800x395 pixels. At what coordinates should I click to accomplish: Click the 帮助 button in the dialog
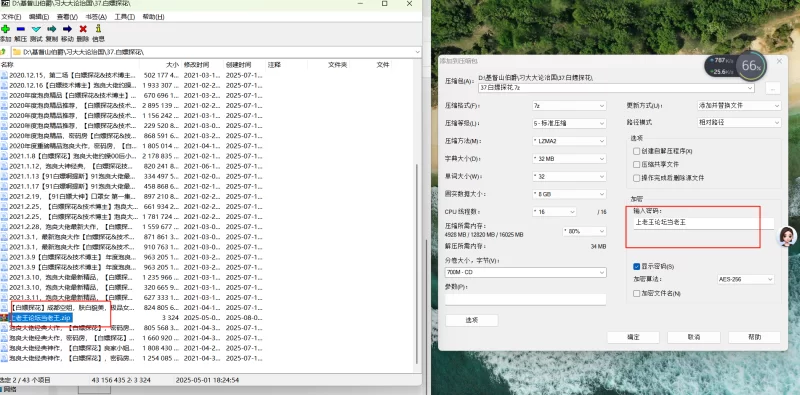755,337
